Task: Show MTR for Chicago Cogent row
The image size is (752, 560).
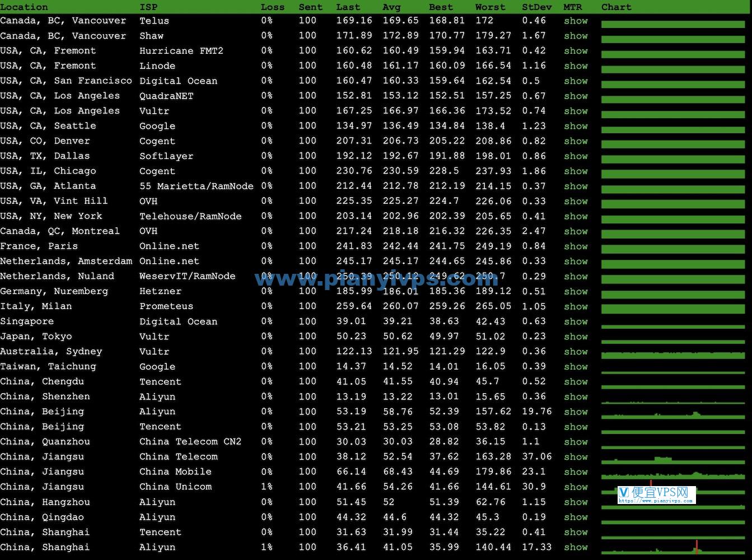Action: click(576, 171)
